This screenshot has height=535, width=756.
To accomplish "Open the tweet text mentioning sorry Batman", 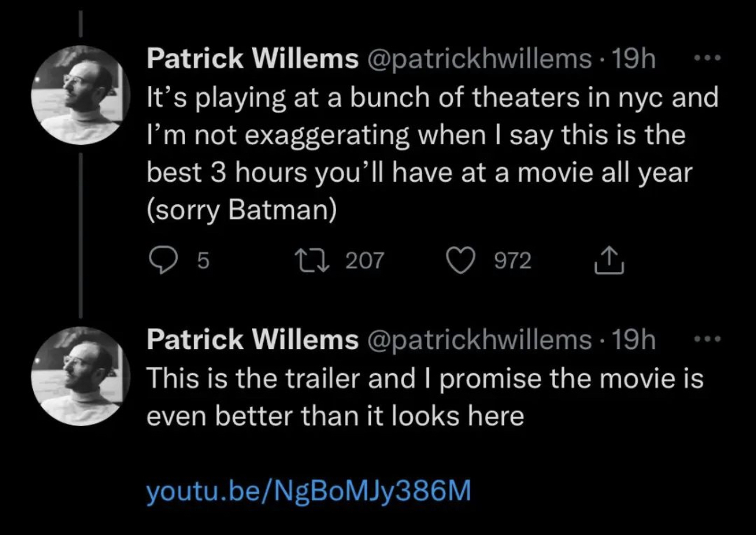I will tap(432, 154).
